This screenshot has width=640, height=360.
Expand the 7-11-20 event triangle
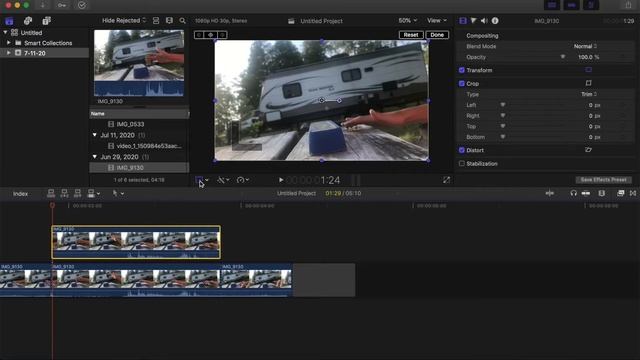point(9,53)
